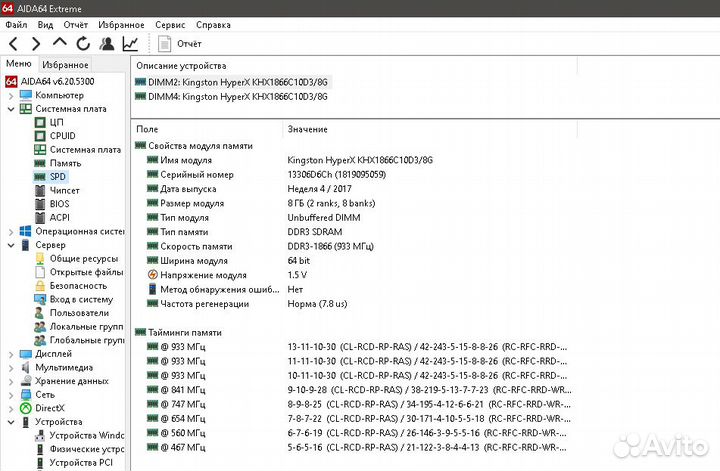This screenshot has width=720, height=471.
Task: Expand the Компьютер tree node
Action: 11,95
